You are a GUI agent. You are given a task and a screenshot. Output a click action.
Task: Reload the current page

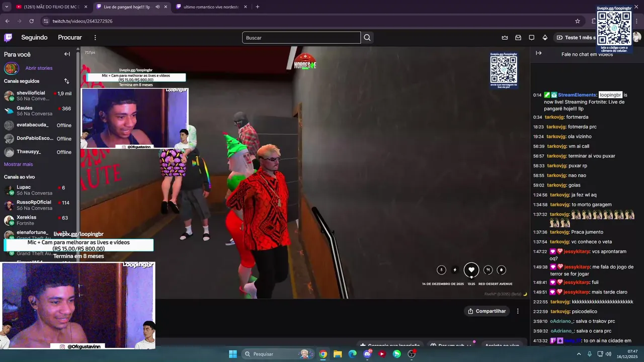(x=31, y=21)
